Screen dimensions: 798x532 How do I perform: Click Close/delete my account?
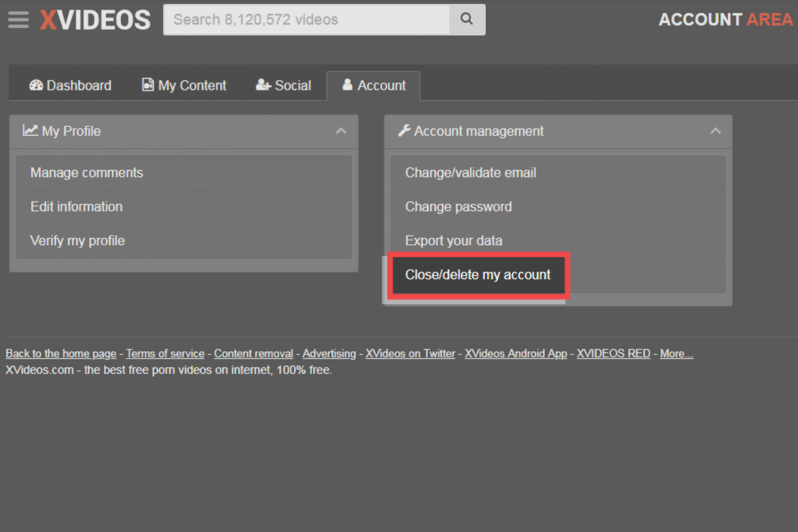[x=478, y=275]
